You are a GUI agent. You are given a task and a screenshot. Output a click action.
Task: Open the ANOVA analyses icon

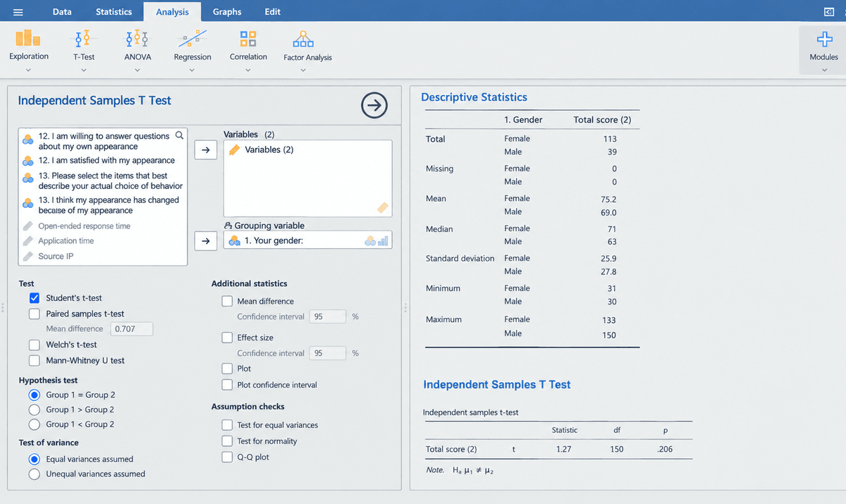point(137,38)
